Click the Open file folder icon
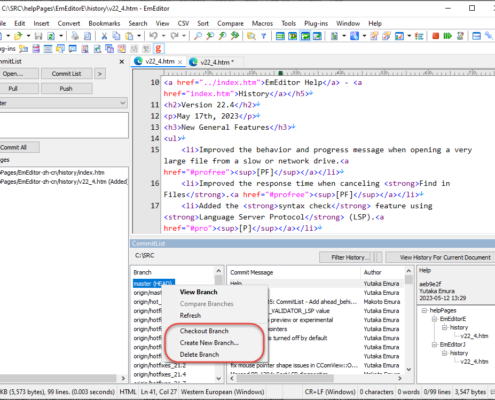495x400 pixels. [18, 36]
